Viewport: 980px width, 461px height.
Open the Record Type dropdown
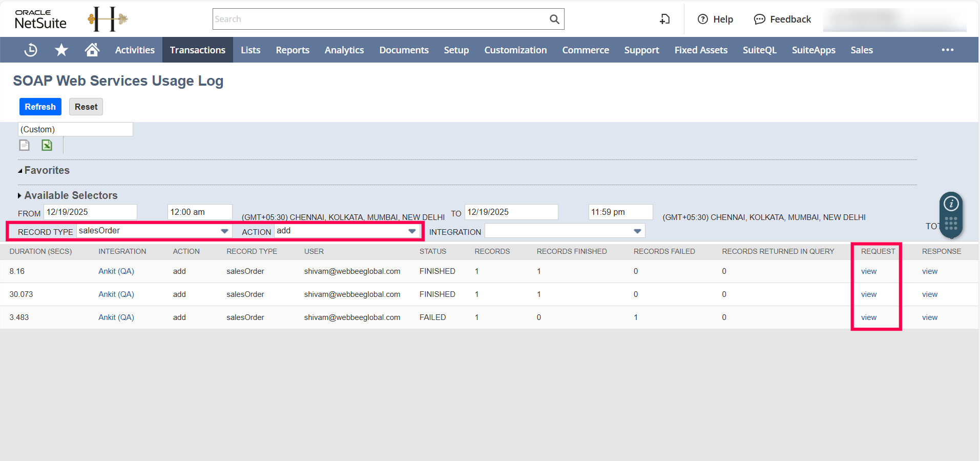click(224, 231)
